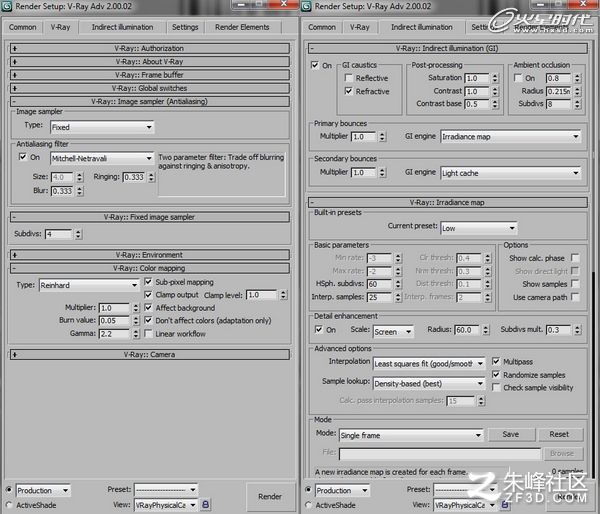This screenshot has width=600, height=514.
Task: Switch to V-Ray tab in left window
Action: click(60, 27)
